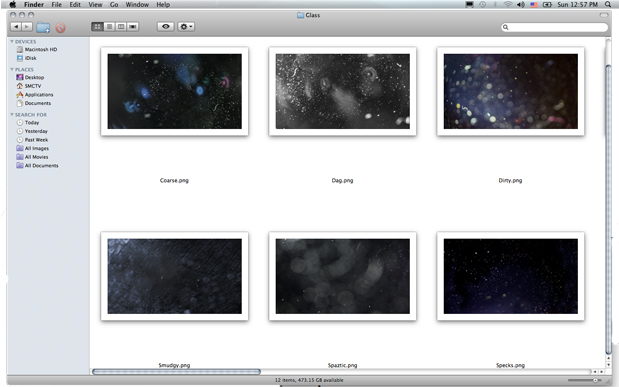Open the Action gear dropdown menu
Viewport: 619px width, 387px height.
[186, 27]
